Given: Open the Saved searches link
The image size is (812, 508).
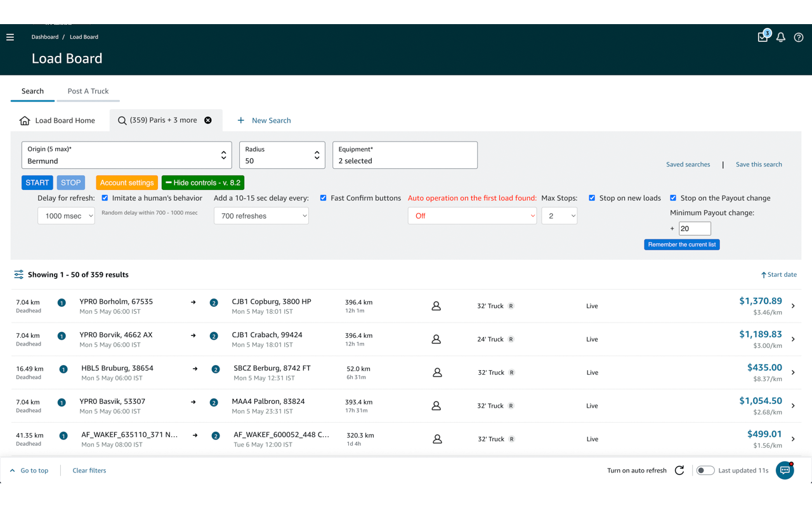Looking at the screenshot, I should tap(688, 164).
